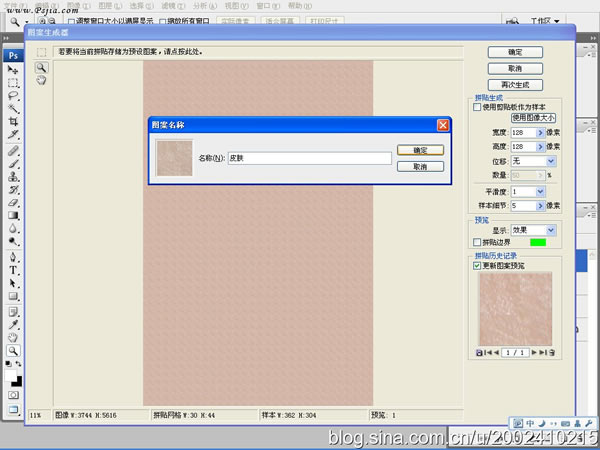
Task: Open the 视图(V) menu
Action: (236, 6)
